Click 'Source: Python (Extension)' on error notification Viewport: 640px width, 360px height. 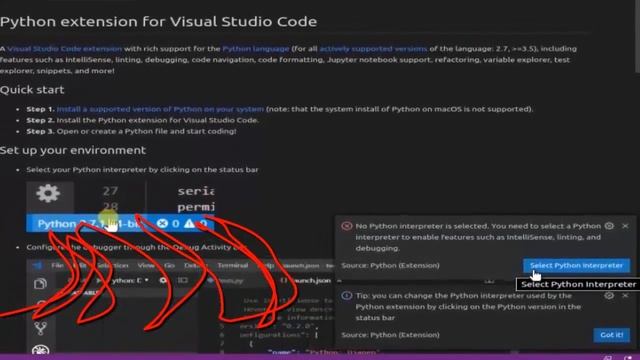(390, 265)
